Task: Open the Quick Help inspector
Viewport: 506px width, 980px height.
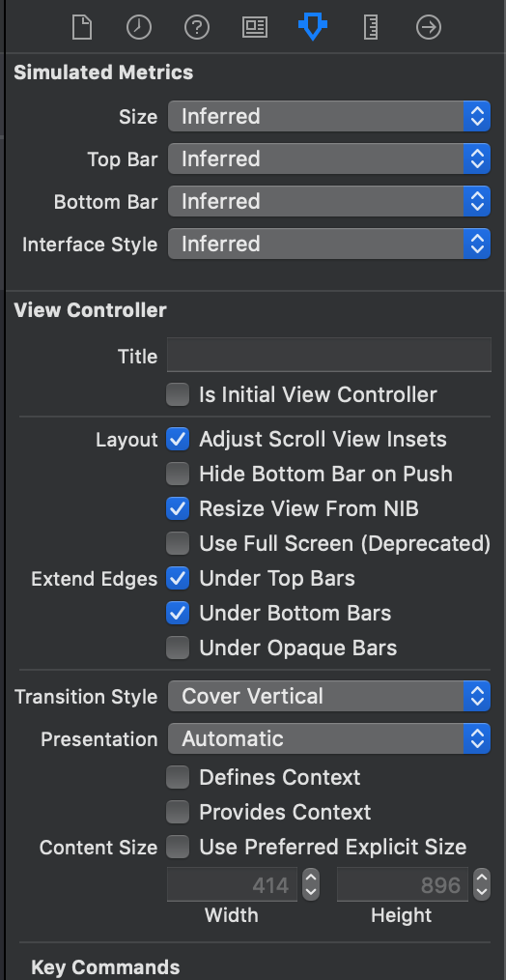Action: [x=197, y=27]
